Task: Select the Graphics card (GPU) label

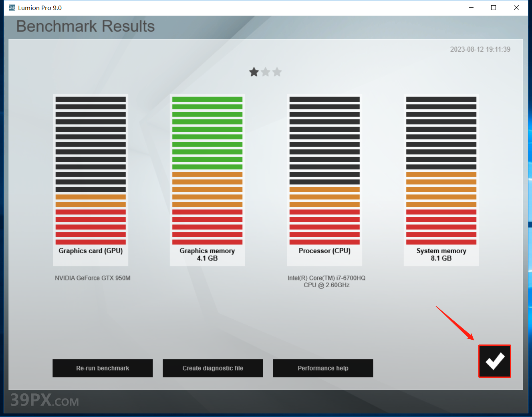Action: click(x=91, y=251)
